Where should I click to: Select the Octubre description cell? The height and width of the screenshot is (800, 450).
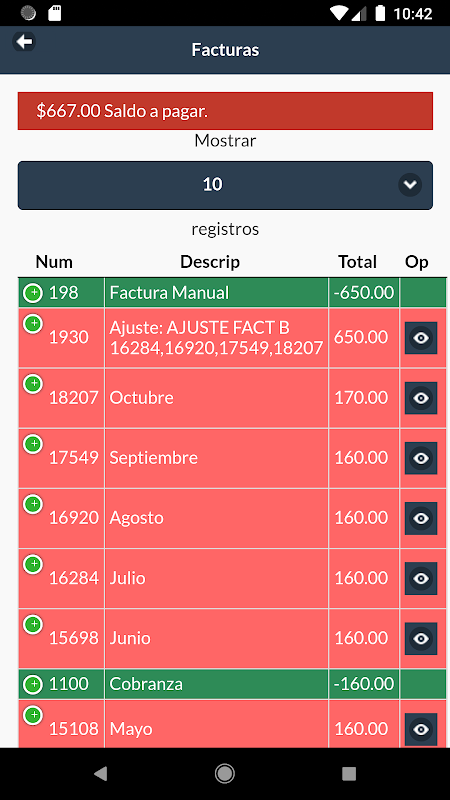coord(216,398)
